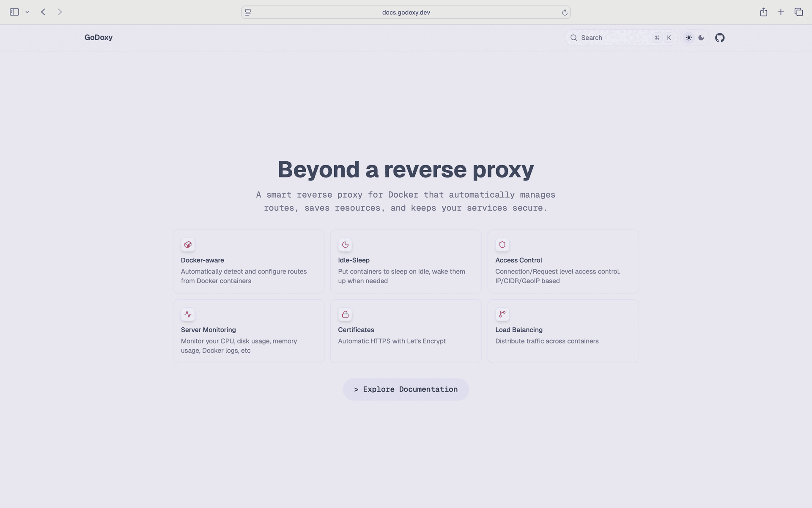The height and width of the screenshot is (508, 812).
Task: Toggle the browser sidebar
Action: point(14,12)
